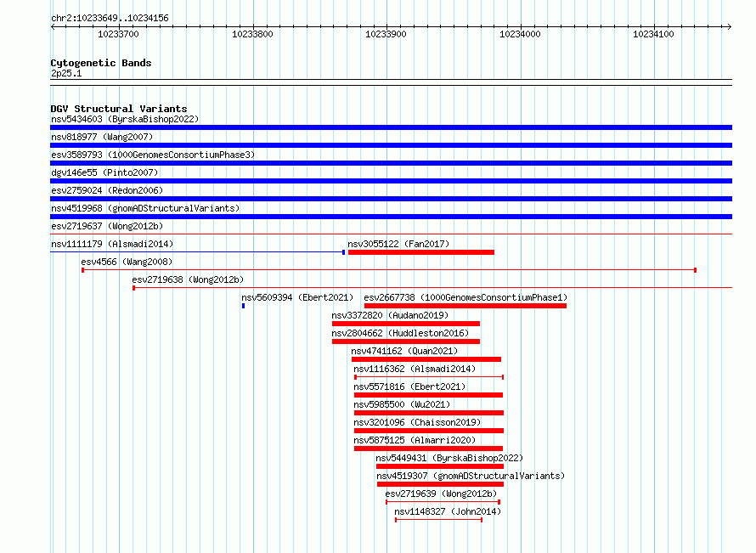Select nsv4741162 (Quan2021) label
The width and height of the screenshot is (756, 553).
click(x=404, y=351)
